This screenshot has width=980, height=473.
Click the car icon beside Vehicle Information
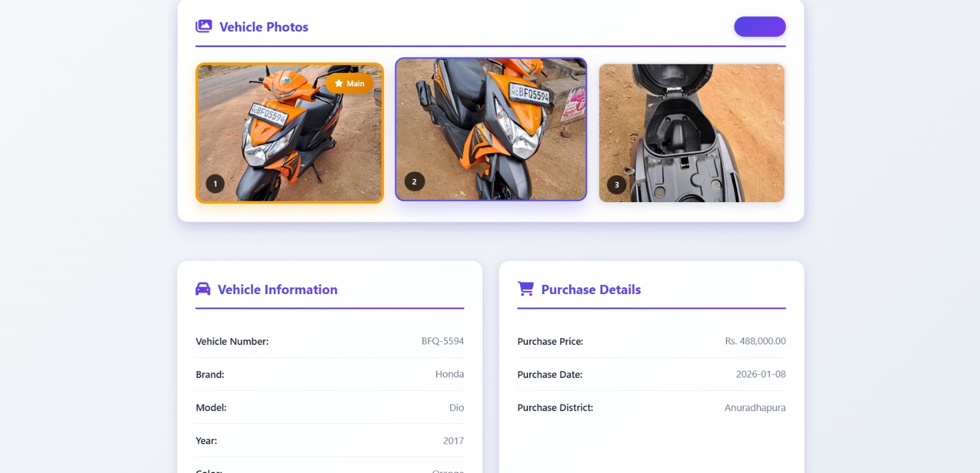point(203,289)
